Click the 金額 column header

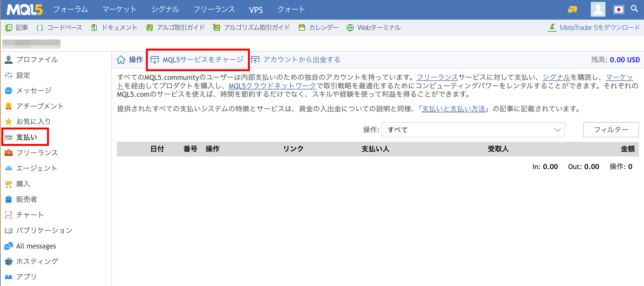(628, 149)
